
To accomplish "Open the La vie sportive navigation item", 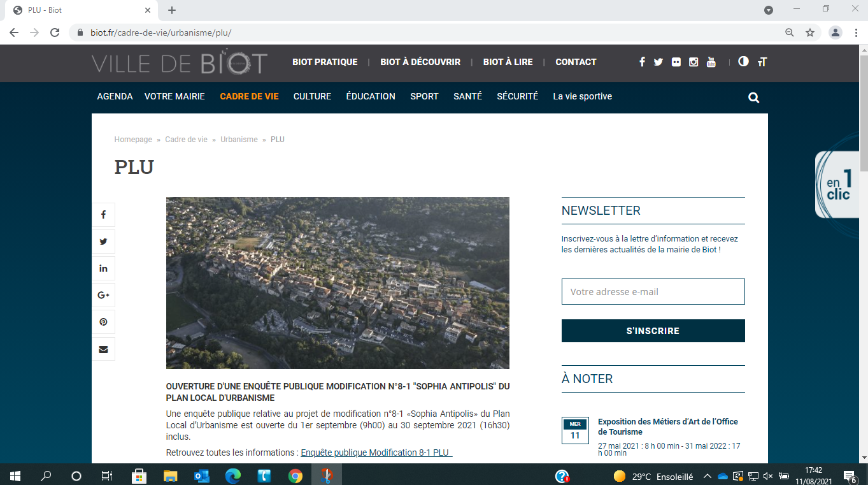I will coord(582,96).
